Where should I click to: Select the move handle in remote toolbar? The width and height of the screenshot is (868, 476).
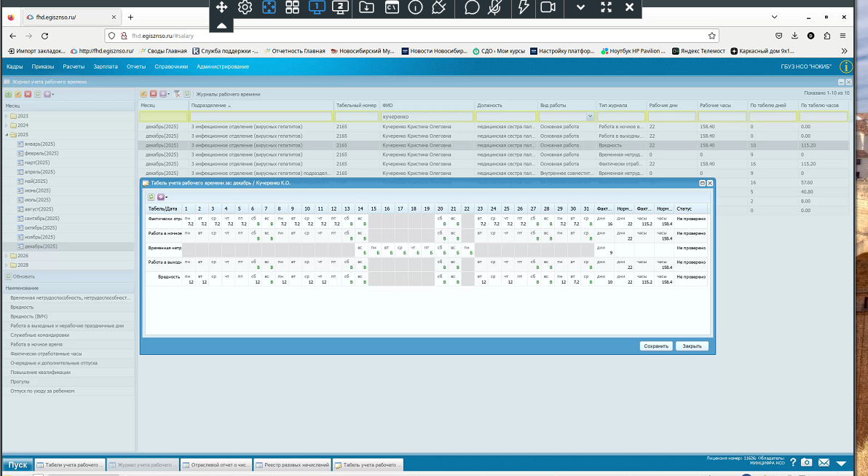point(221,7)
